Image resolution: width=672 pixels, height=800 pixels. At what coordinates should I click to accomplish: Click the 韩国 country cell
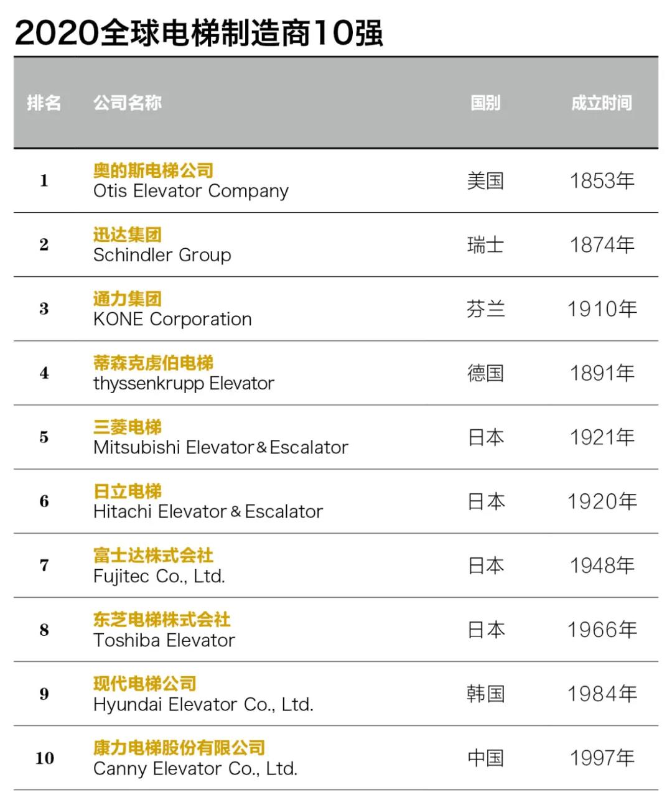coord(485,694)
